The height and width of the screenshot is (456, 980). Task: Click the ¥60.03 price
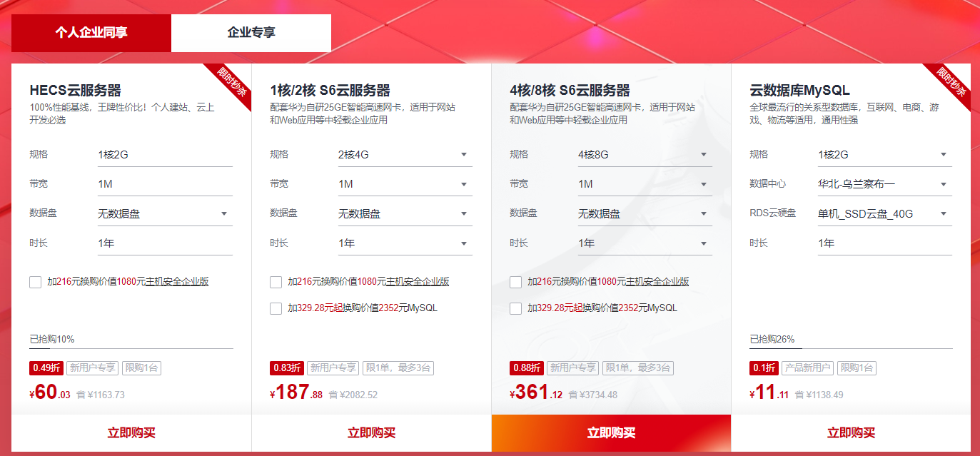point(50,392)
